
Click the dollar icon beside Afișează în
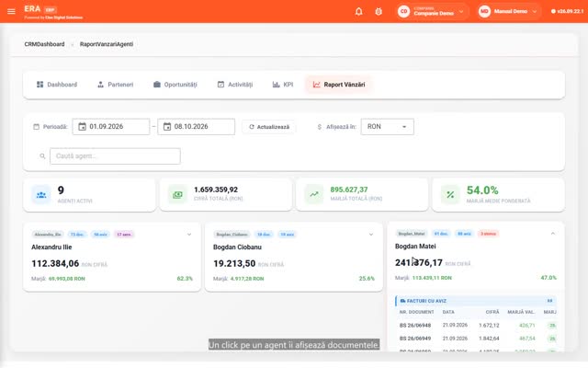pos(320,127)
